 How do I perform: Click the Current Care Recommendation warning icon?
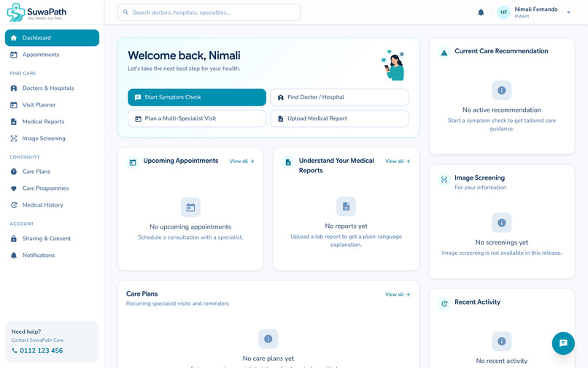coord(444,53)
